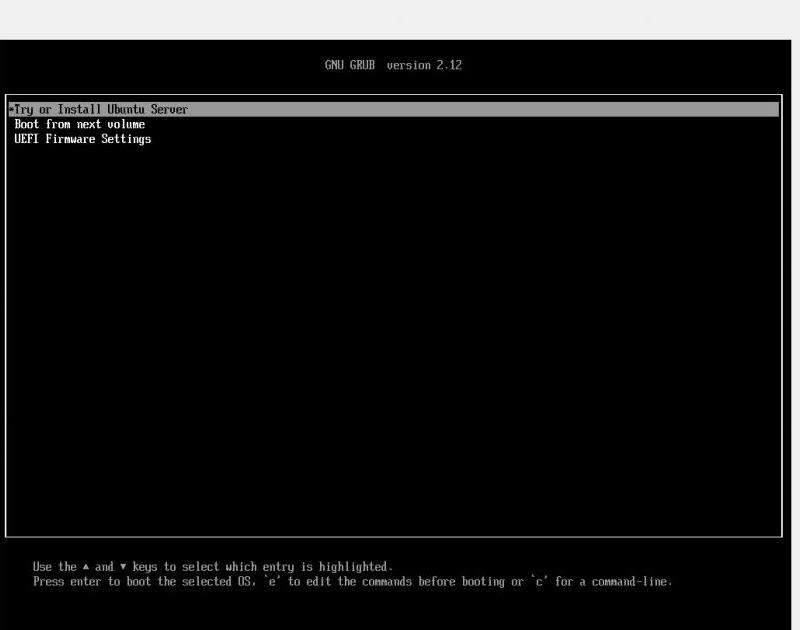
Task: Open the UEFI Firmware Settings entry
Action: click(83, 139)
